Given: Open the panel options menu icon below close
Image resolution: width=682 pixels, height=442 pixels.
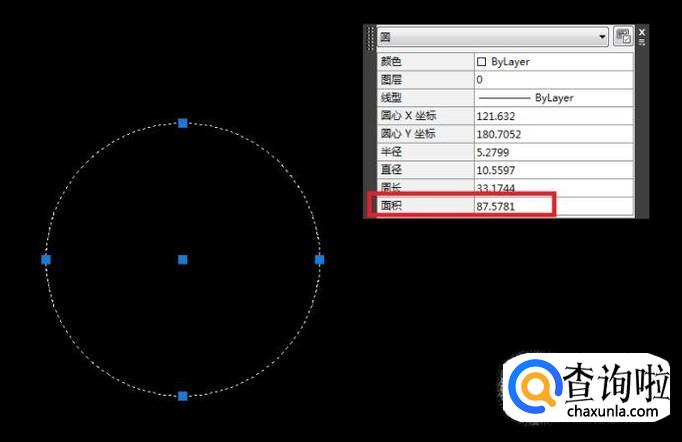Looking at the screenshot, I should pos(642,44).
